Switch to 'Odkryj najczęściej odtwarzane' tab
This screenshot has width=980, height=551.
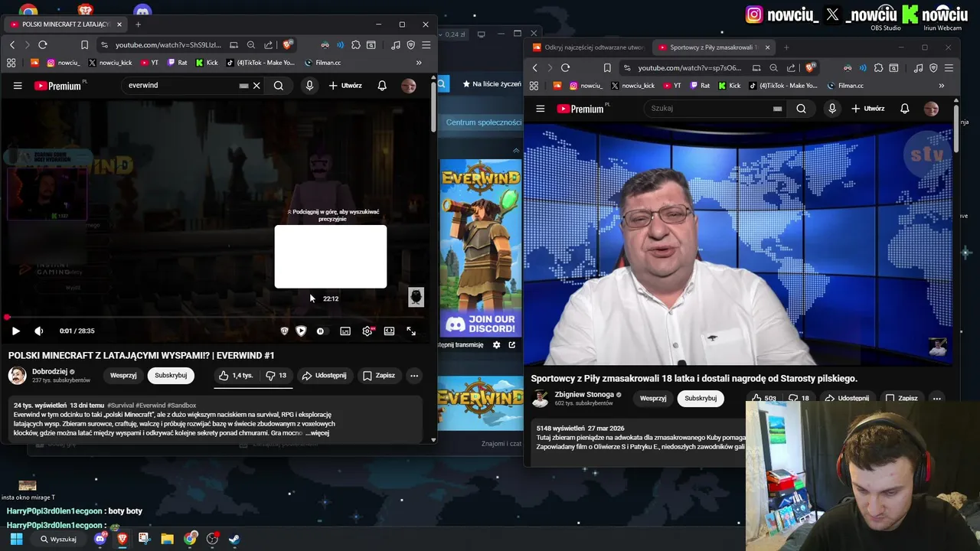click(588, 47)
